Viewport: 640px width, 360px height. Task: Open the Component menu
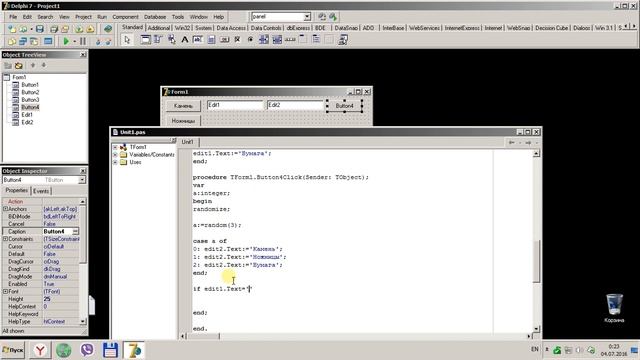pyautogui.click(x=125, y=17)
